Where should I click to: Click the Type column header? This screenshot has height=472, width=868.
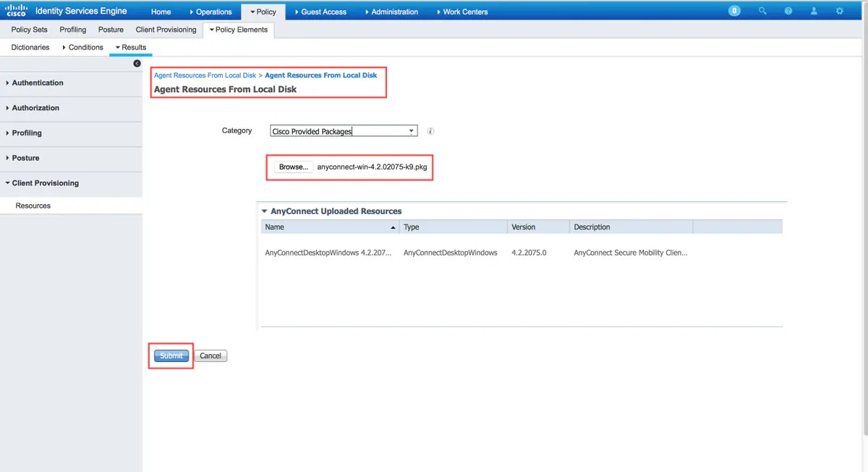(453, 227)
